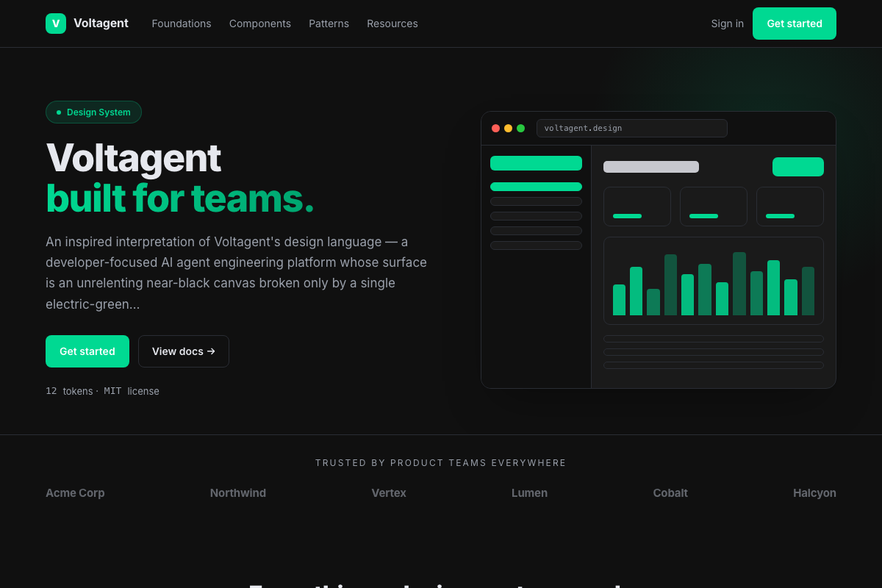
Task: Go to Patterns in top navigation
Action: (329, 24)
